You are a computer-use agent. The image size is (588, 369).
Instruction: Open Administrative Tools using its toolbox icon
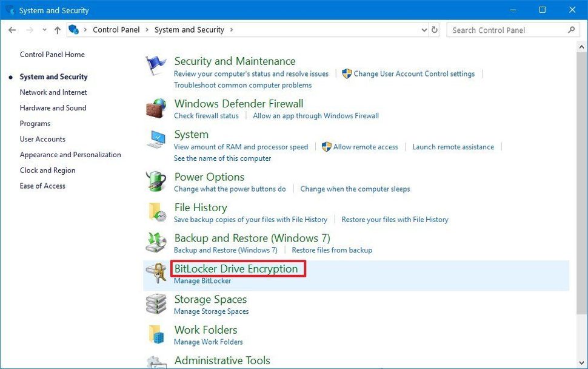(x=155, y=362)
